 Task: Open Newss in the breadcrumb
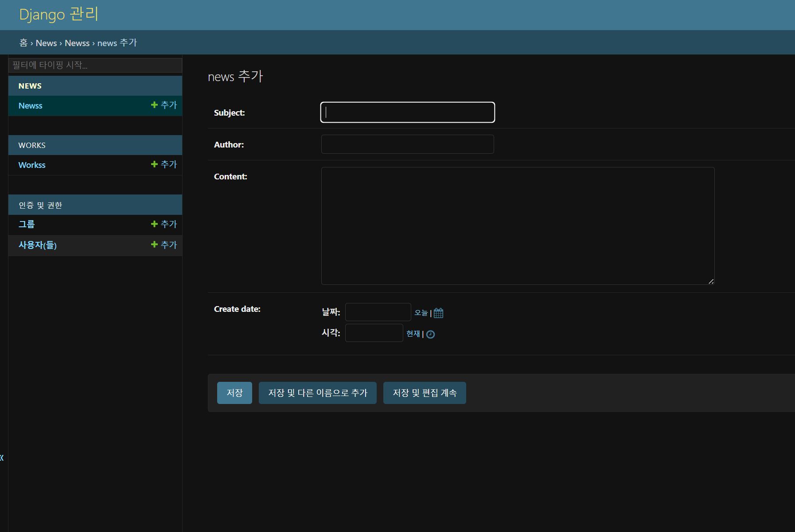(x=77, y=43)
